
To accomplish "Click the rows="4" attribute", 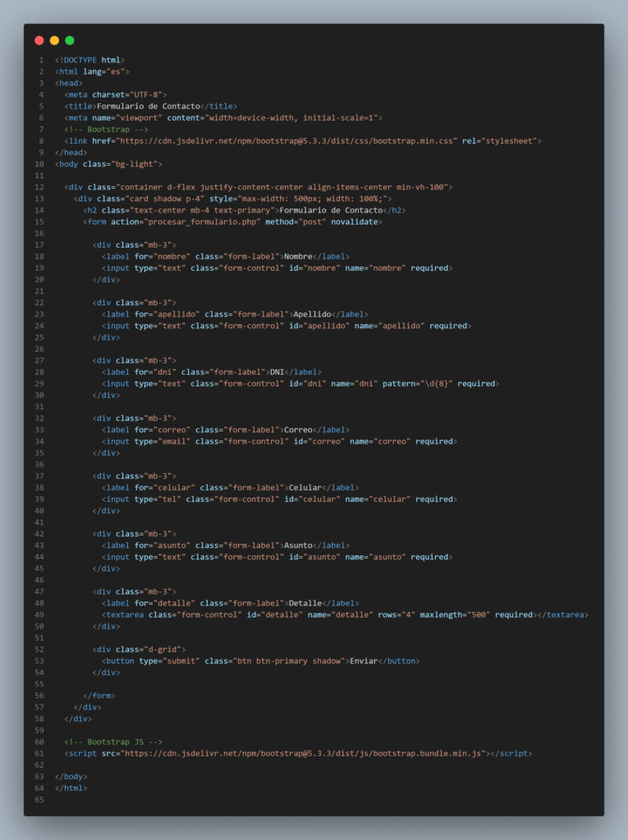I will click(x=397, y=615).
